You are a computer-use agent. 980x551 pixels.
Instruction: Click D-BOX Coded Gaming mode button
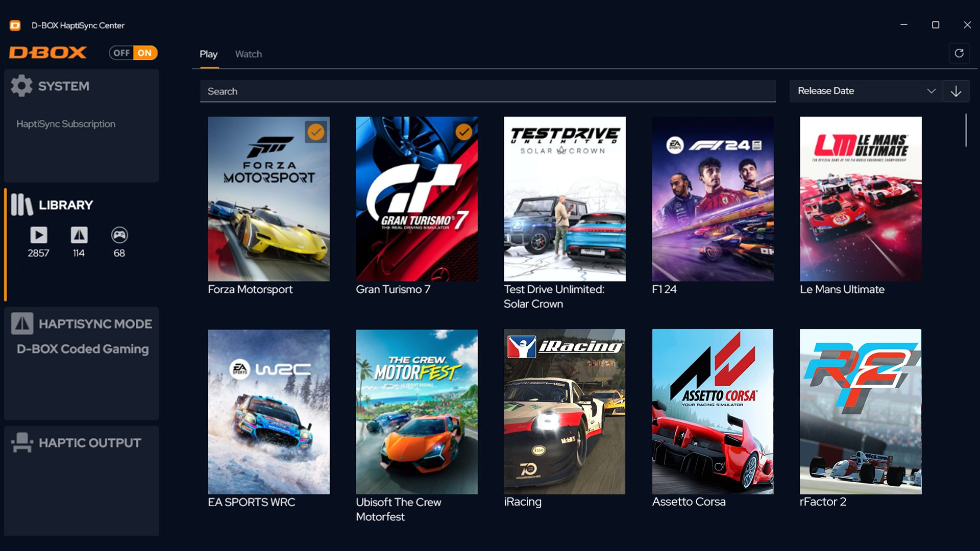coord(82,348)
